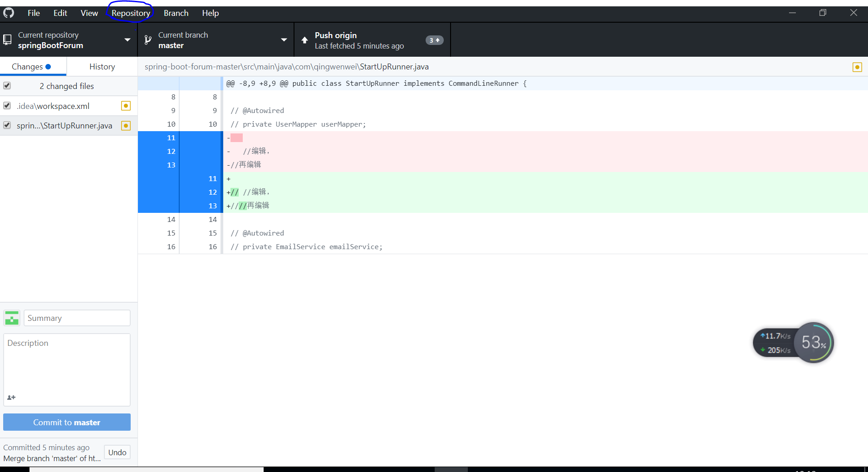The width and height of the screenshot is (868, 472).
Task: Select the StartUpRunner.java file row
Action: (69, 126)
